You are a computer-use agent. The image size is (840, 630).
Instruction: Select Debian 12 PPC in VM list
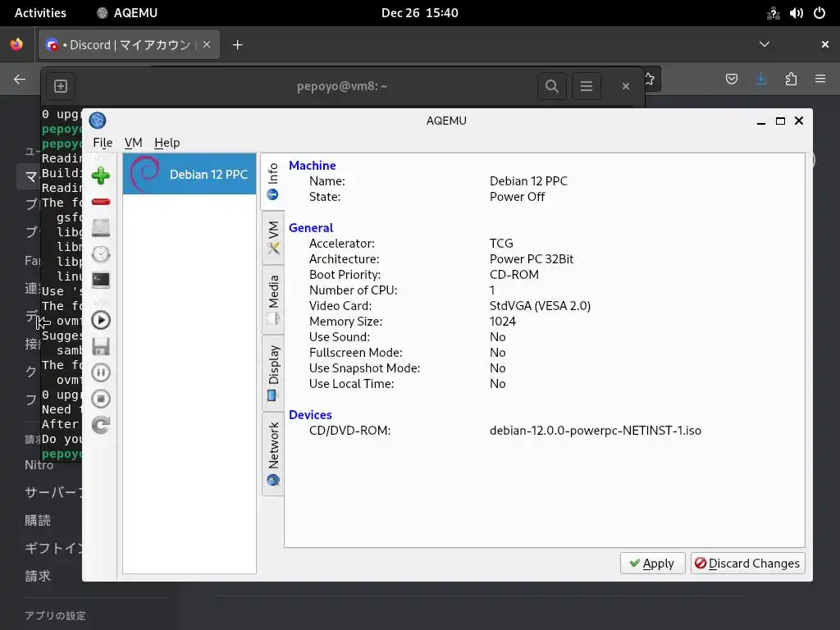point(189,174)
